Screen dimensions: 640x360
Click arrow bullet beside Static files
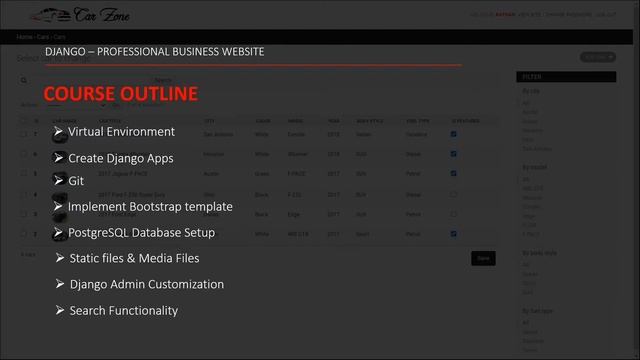coord(60,258)
